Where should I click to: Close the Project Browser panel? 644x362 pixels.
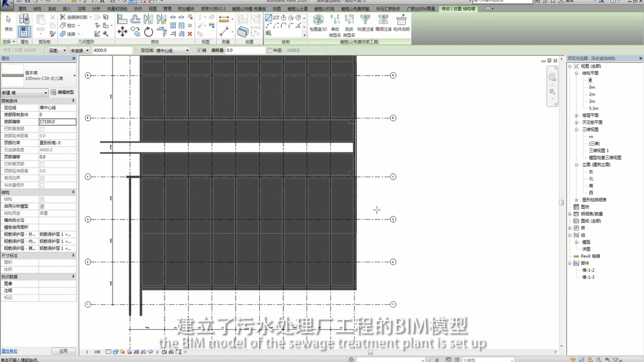[640, 59]
